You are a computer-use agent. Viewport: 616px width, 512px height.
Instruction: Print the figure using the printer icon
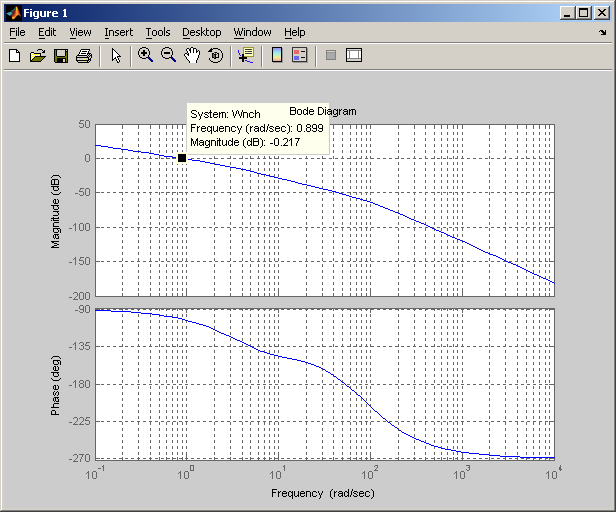pyautogui.click(x=84, y=56)
